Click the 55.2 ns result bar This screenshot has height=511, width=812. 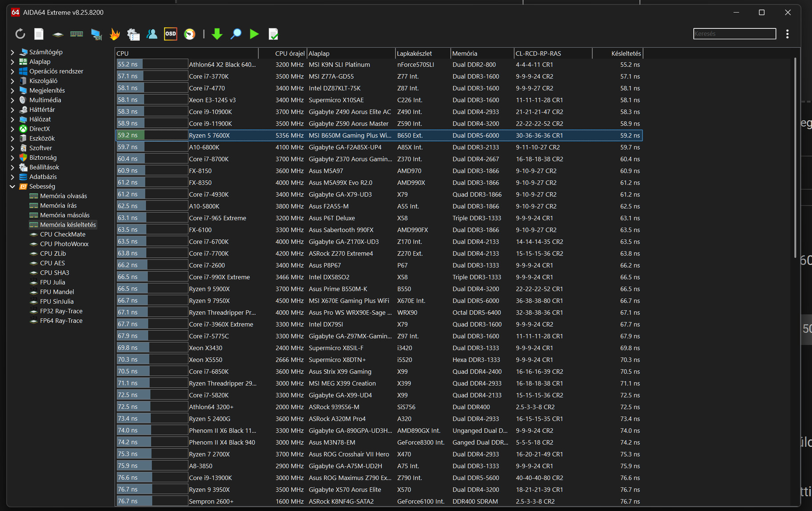152,65
